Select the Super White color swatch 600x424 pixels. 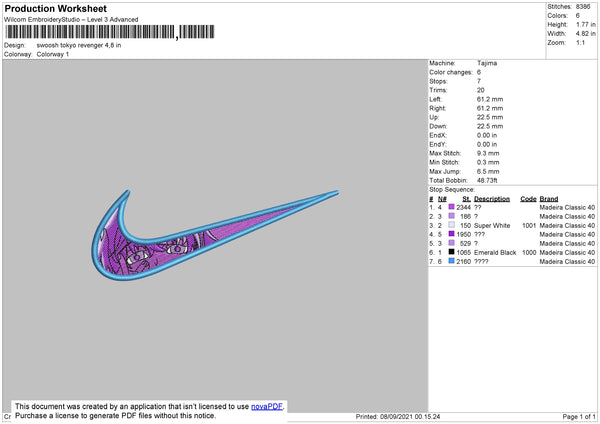click(452, 225)
